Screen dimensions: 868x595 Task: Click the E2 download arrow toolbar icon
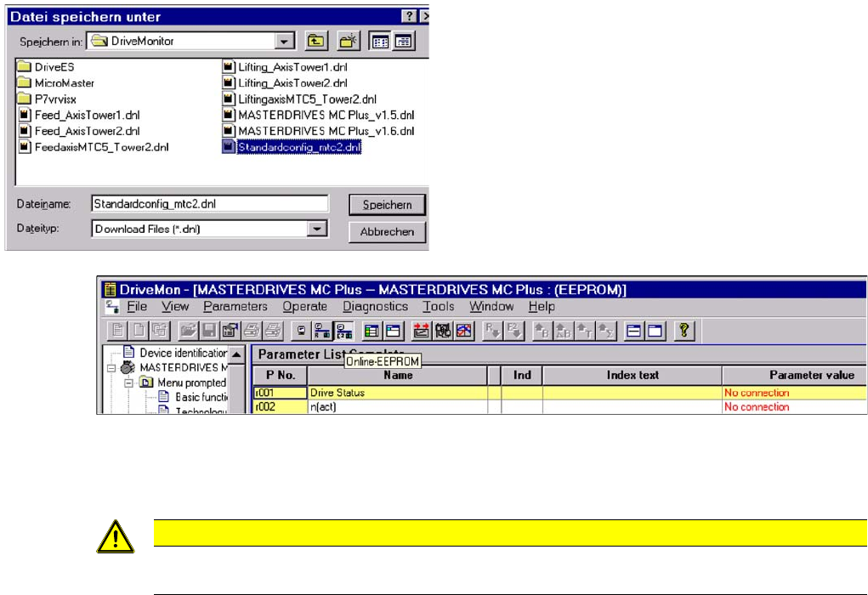513,331
